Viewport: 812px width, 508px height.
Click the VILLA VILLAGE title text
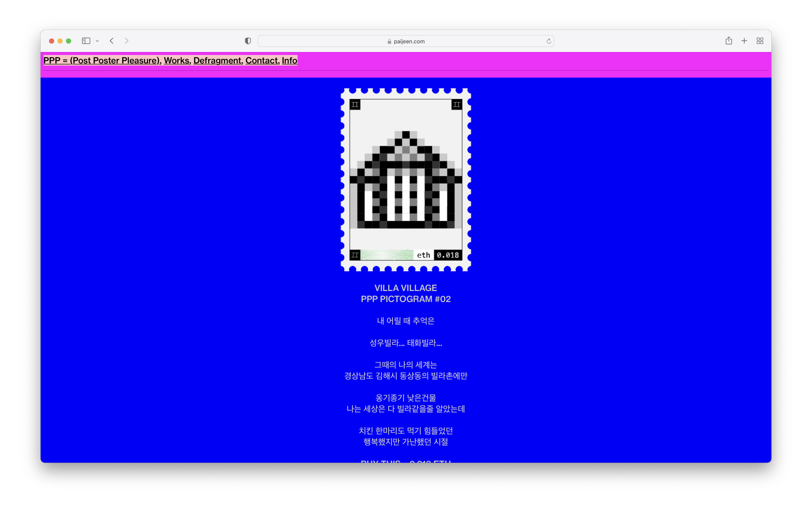point(406,288)
